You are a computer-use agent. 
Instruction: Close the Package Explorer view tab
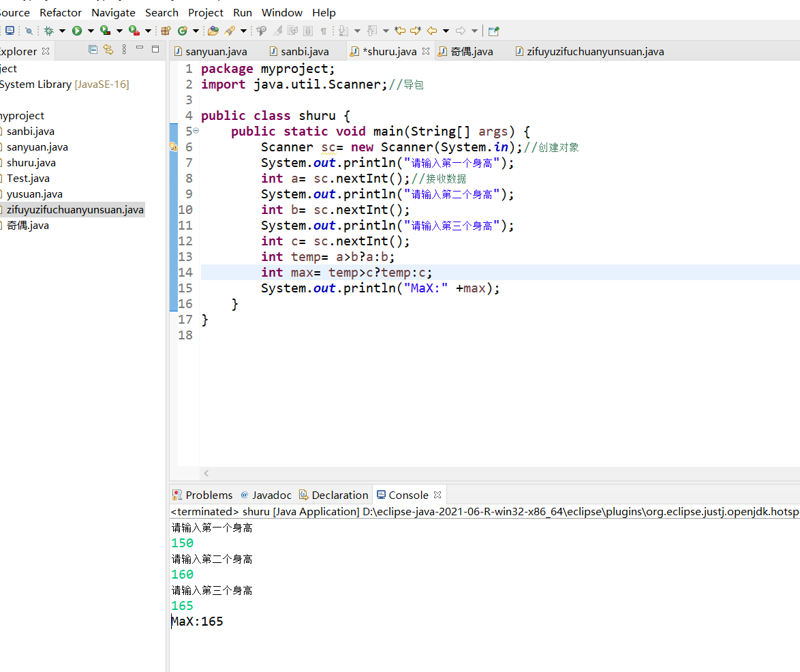point(46,51)
